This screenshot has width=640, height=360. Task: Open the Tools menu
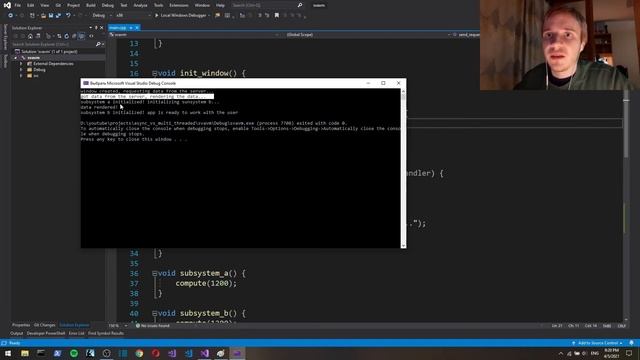pyautogui.click(x=158, y=5)
